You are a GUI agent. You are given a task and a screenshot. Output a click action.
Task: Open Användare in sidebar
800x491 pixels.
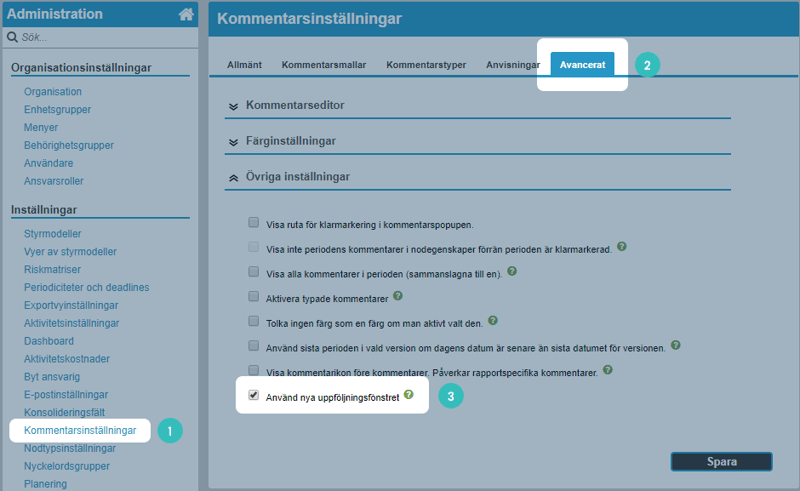[x=48, y=163]
